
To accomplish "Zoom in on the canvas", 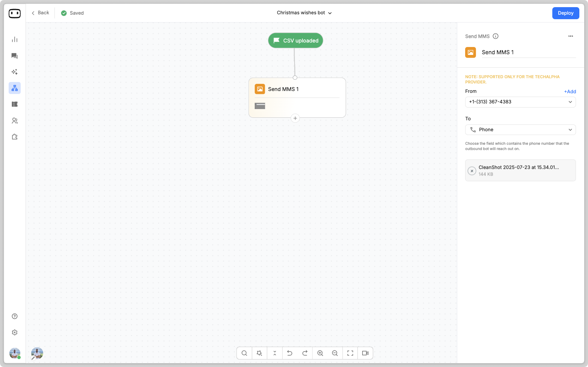I will (320, 353).
